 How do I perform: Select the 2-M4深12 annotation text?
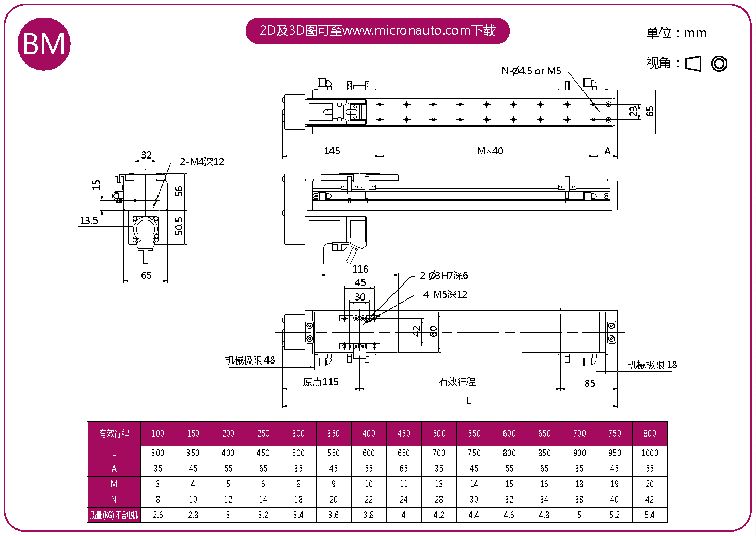[202, 162]
